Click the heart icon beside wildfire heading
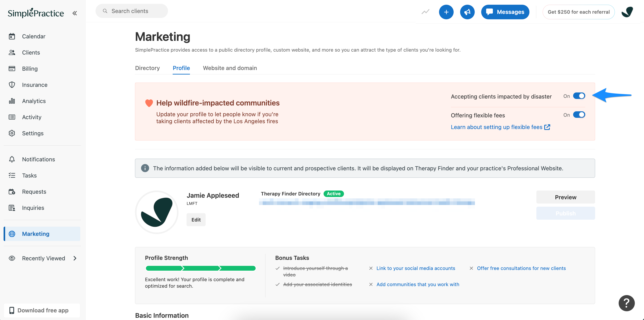The width and height of the screenshot is (644, 320). [x=149, y=103]
